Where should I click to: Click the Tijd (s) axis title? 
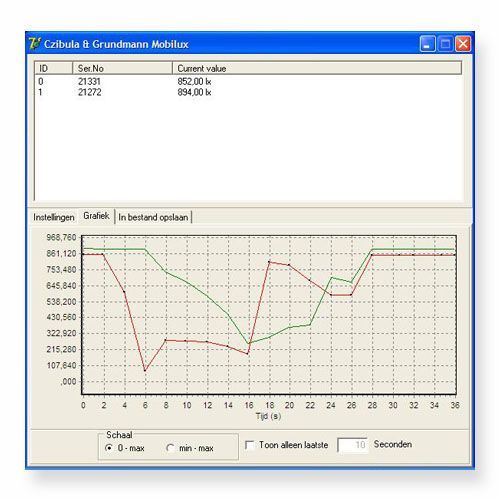click(268, 416)
